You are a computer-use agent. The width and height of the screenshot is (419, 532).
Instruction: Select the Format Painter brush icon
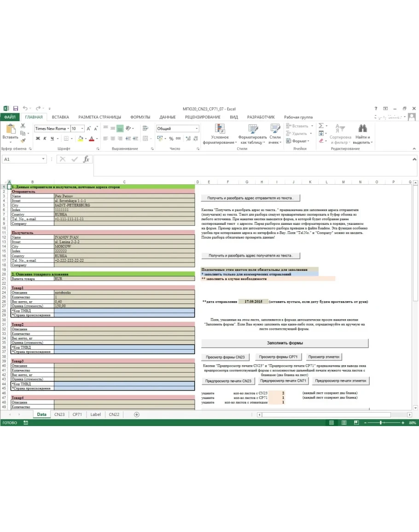coord(24,141)
